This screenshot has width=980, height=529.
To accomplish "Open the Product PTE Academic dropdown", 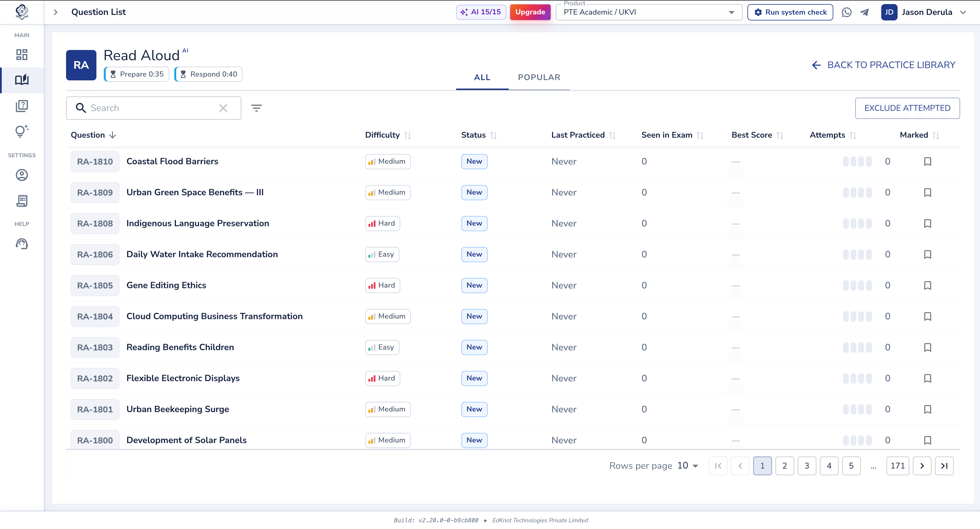I will click(x=649, y=12).
